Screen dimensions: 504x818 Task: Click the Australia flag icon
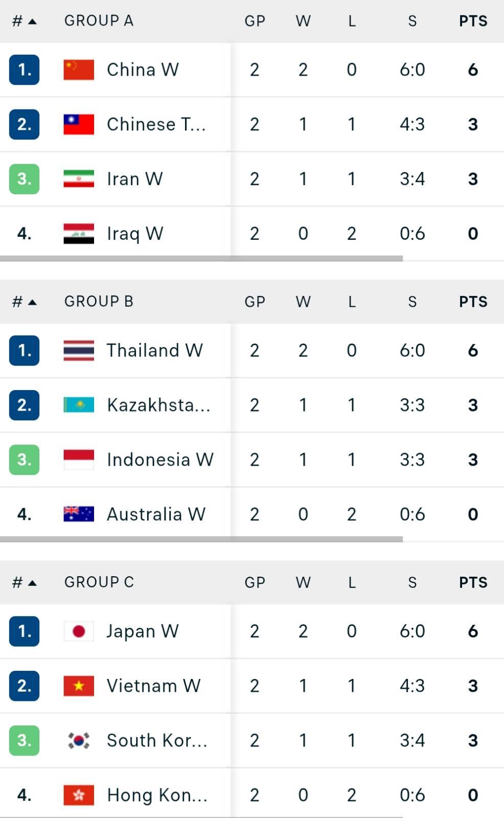[x=79, y=514]
